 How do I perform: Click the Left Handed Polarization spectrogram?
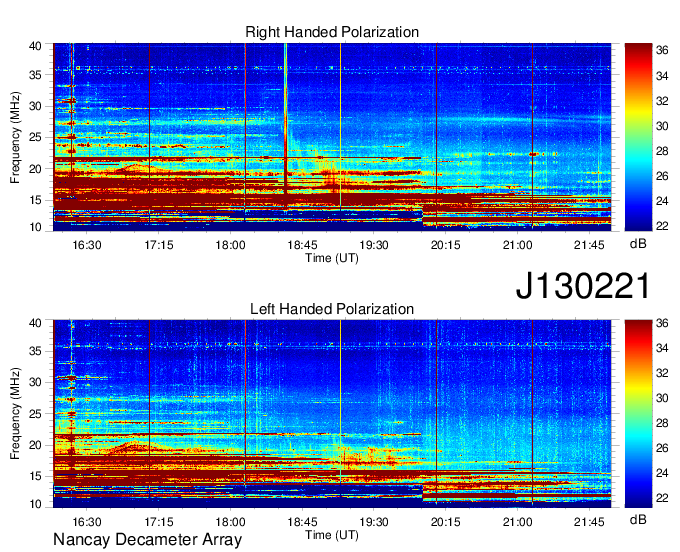[332, 414]
